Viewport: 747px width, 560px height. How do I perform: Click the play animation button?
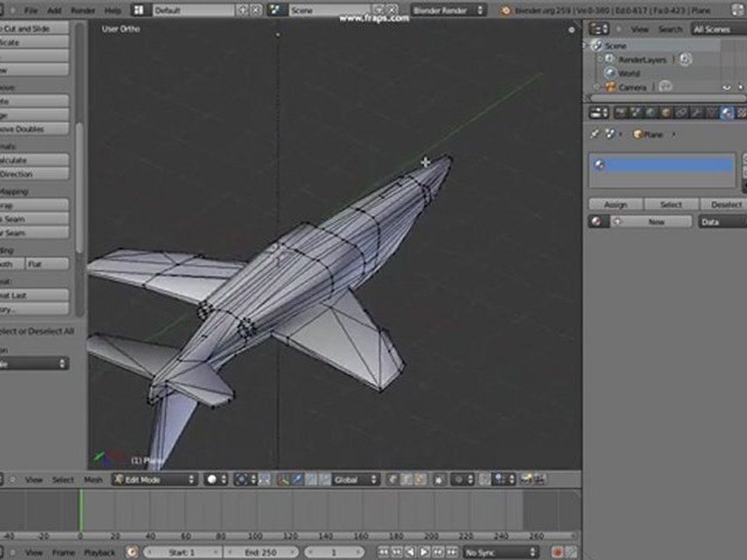pos(423,552)
